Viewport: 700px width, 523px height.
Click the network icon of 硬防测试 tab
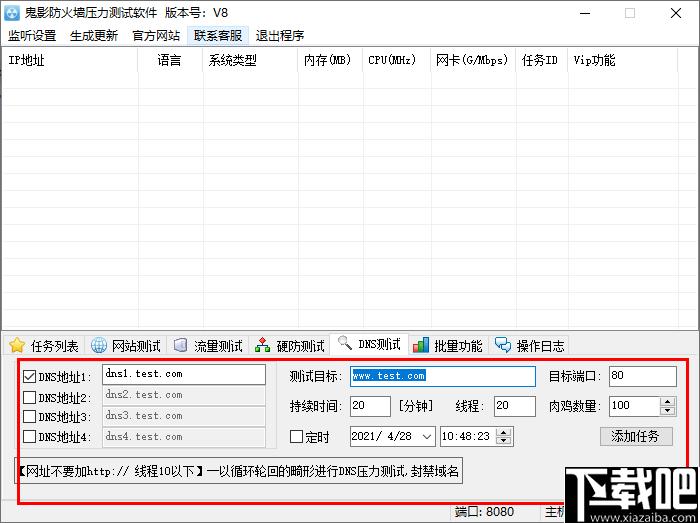pos(262,345)
